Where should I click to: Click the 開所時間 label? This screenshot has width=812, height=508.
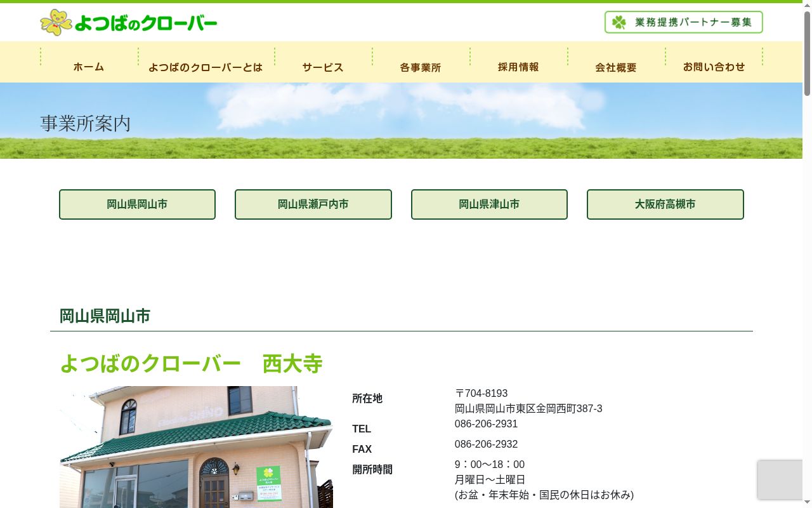[x=372, y=470]
